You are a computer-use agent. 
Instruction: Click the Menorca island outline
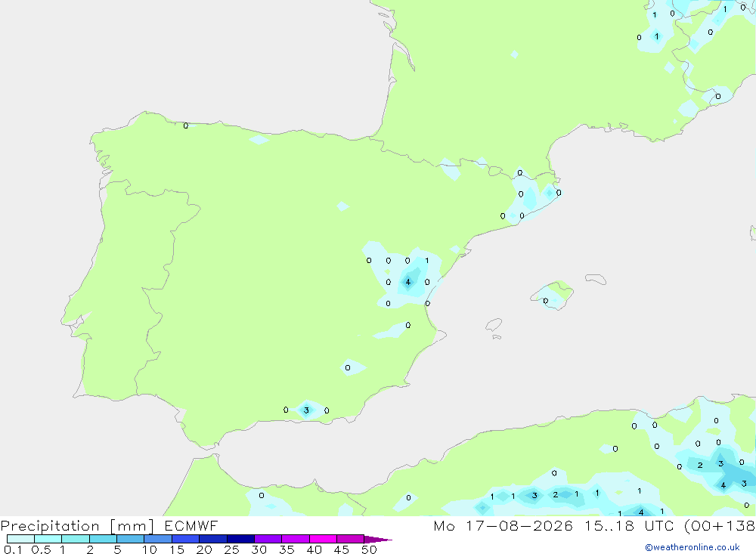596,279
